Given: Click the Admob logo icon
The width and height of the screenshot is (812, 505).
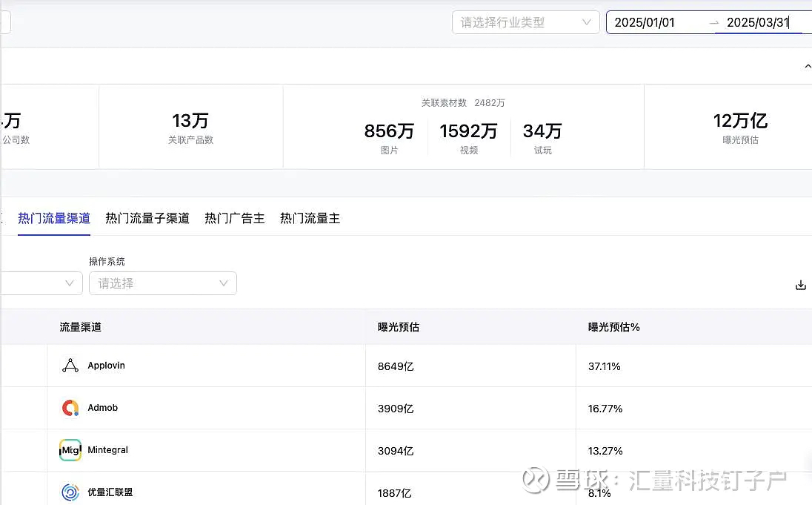Looking at the screenshot, I should tap(70, 408).
